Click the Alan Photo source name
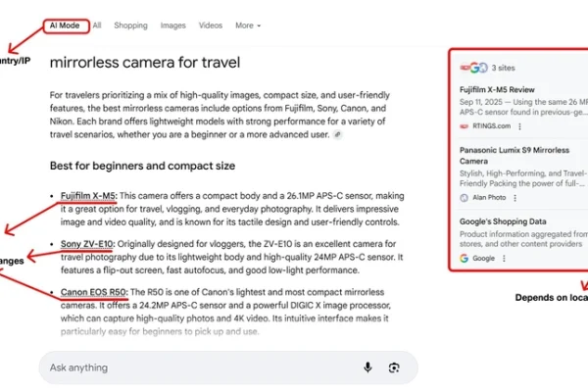This screenshot has width=588, height=392. [489, 198]
